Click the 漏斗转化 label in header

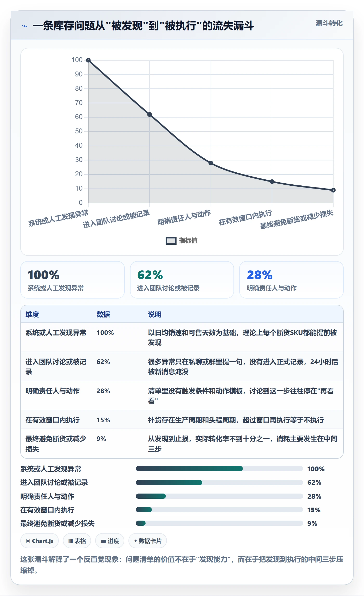pyautogui.click(x=329, y=23)
